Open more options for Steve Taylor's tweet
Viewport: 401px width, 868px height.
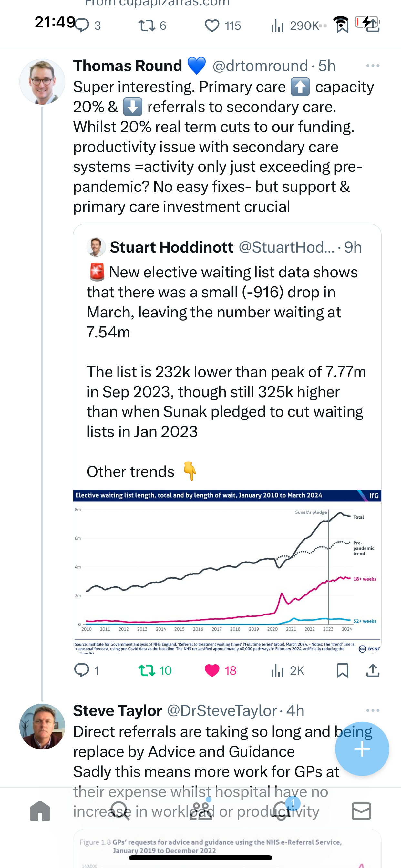(373, 710)
